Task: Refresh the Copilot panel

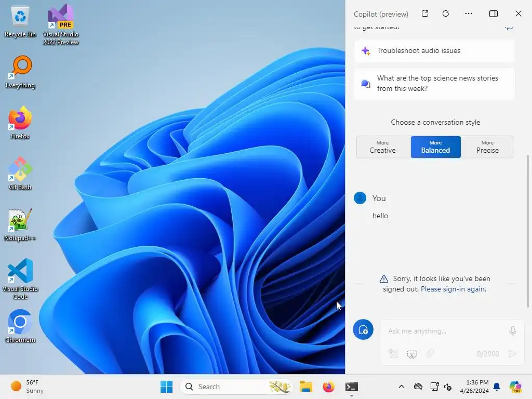Action: pos(446,14)
